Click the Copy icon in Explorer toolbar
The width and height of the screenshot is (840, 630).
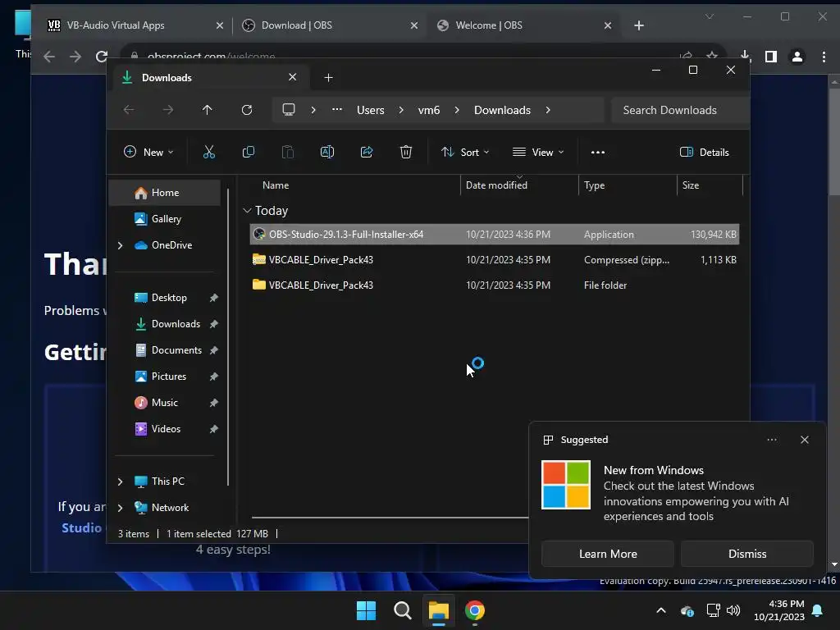(x=248, y=152)
